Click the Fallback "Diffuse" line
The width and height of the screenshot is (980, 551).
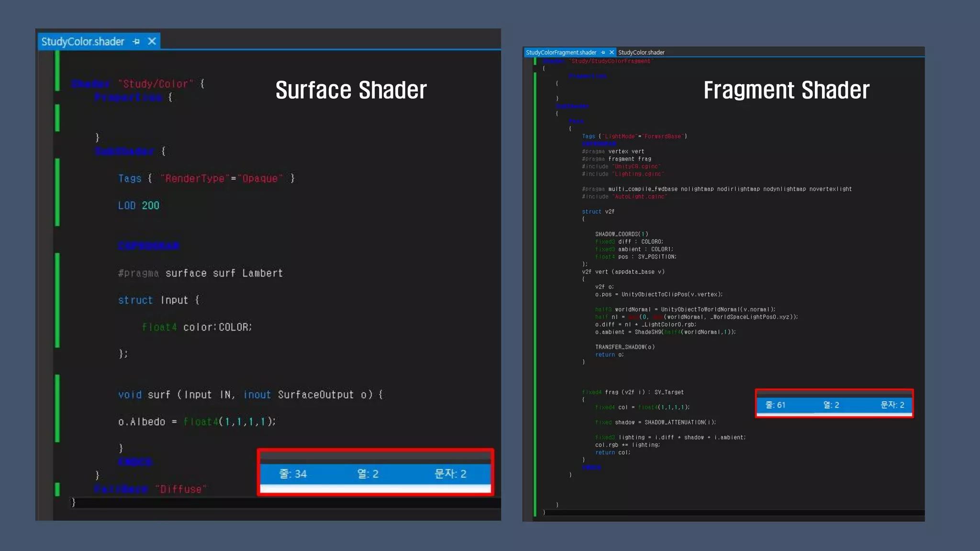coord(150,489)
